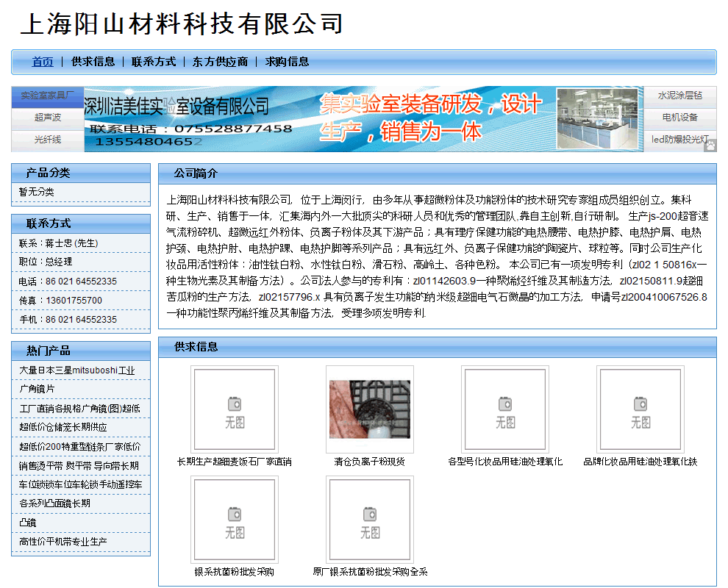728x588 pixels.
Task: Open 求购信息 from the navigation bar
Action: [287, 62]
